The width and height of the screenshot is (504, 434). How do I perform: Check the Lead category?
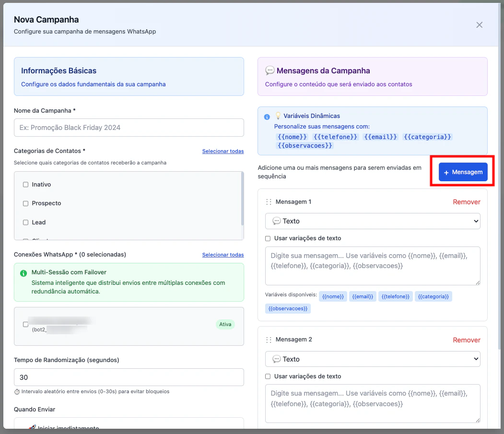26,223
